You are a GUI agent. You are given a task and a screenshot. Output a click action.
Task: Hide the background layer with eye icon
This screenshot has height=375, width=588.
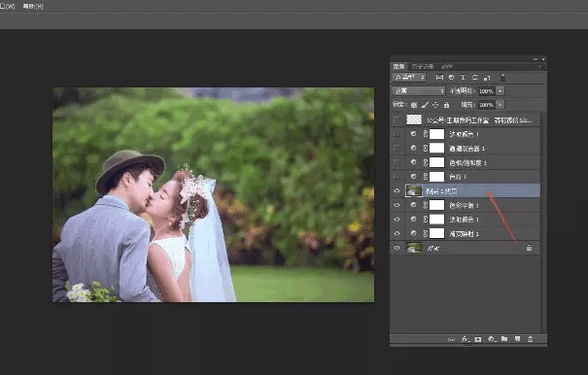click(x=397, y=248)
